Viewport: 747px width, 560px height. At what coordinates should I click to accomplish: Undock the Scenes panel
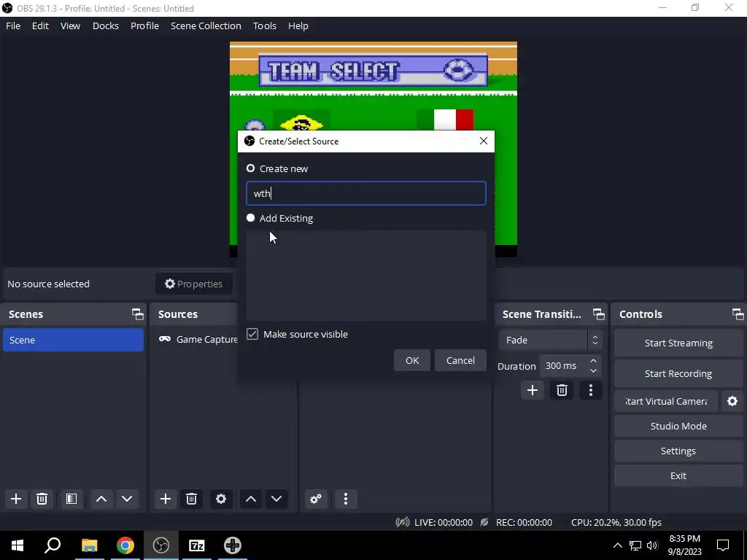pyautogui.click(x=138, y=314)
